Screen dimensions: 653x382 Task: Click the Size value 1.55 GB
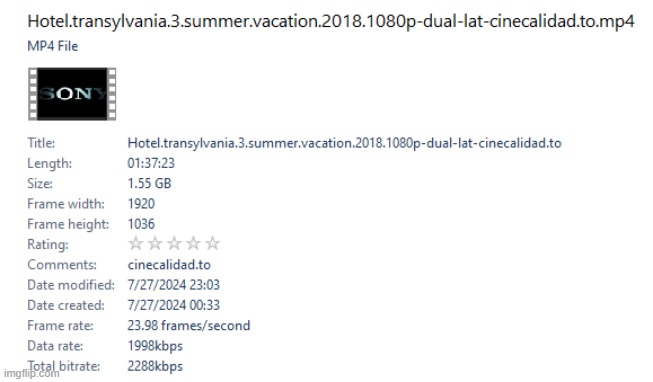click(x=149, y=183)
